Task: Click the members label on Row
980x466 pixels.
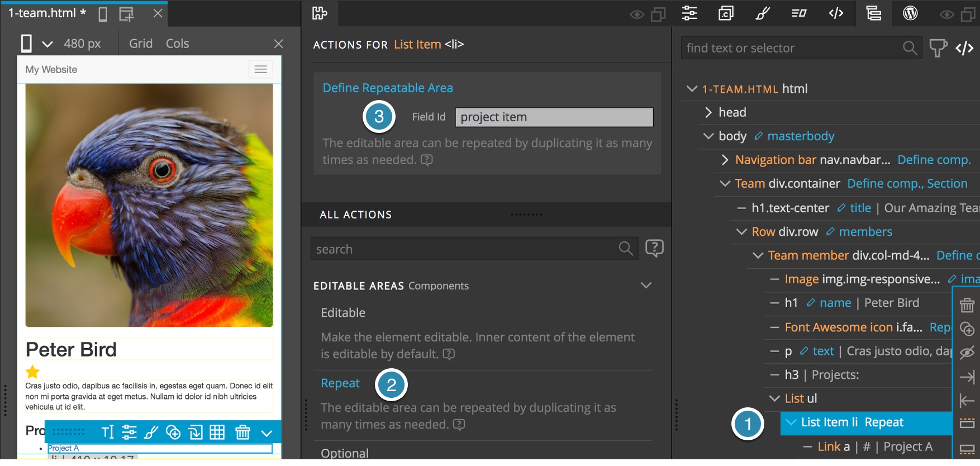Action: [x=865, y=232]
